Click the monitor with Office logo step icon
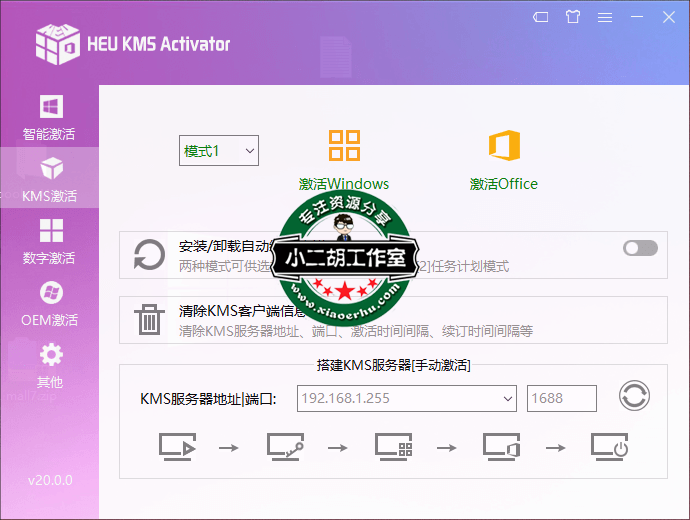This screenshot has height=520, width=690. 501,447
